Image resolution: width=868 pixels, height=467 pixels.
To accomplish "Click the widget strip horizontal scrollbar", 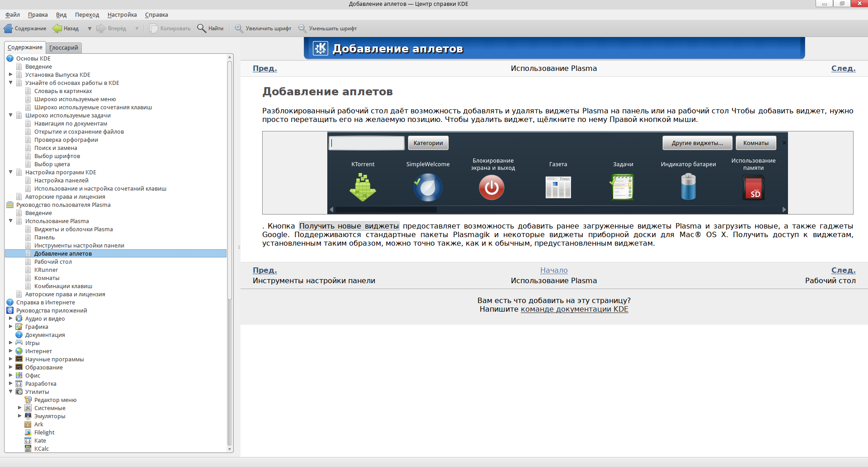I will [386, 210].
